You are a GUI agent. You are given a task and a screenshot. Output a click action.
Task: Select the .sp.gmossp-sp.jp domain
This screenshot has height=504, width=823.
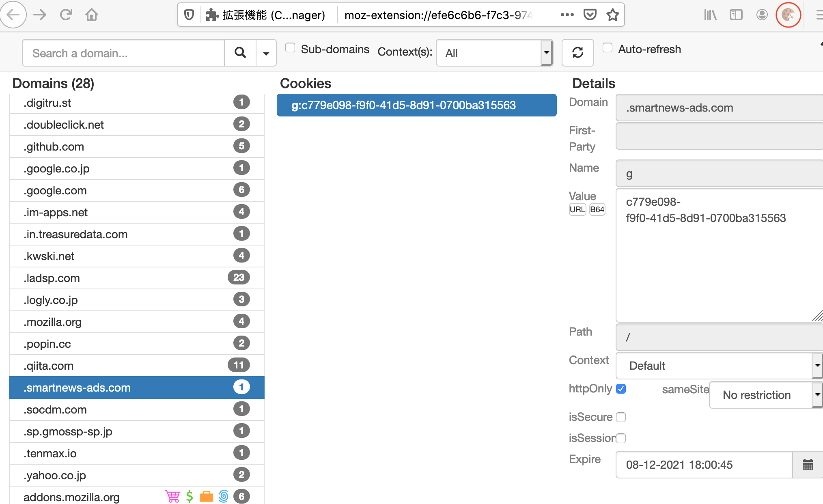(x=136, y=431)
